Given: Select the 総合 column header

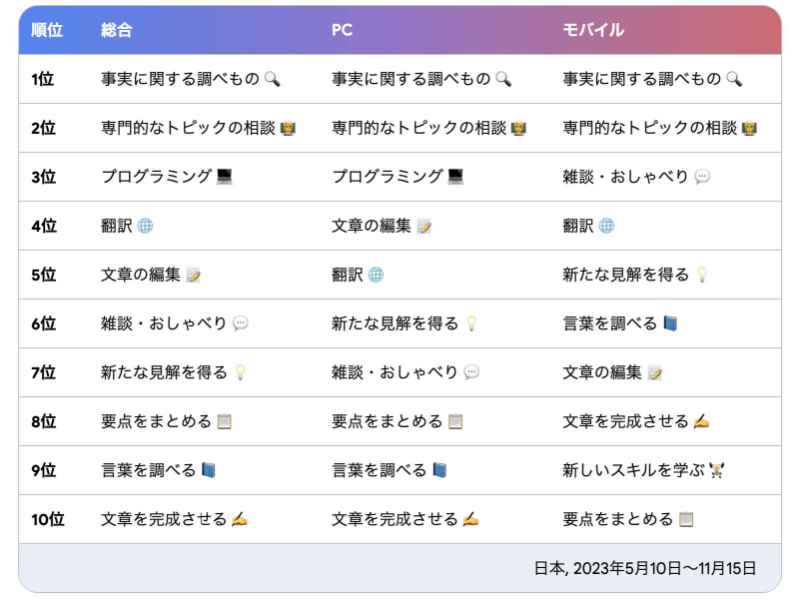Looking at the screenshot, I should [x=116, y=30].
